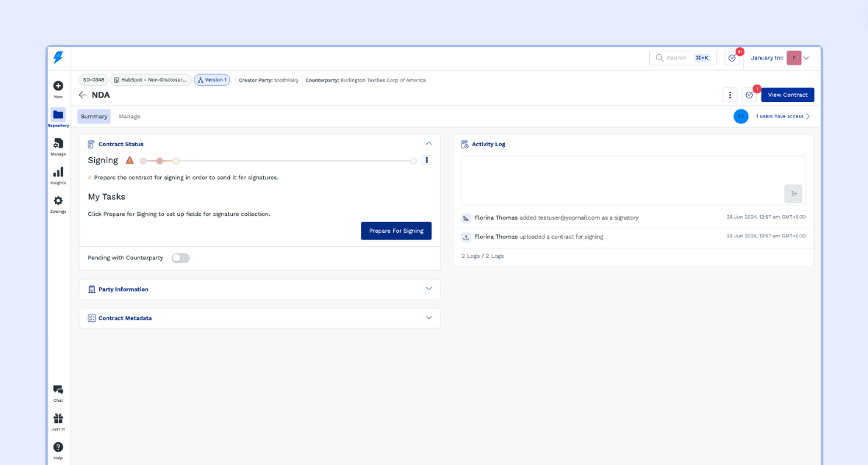This screenshot has width=868, height=465.
Task: Collapse the Contract Status section
Action: click(x=428, y=144)
